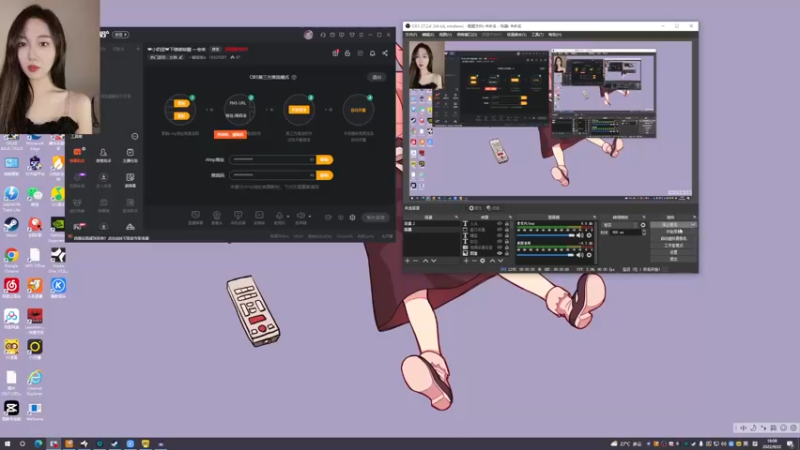Open the lock icon in streaming app header
Viewport: 800px width, 450px height.
[347, 53]
